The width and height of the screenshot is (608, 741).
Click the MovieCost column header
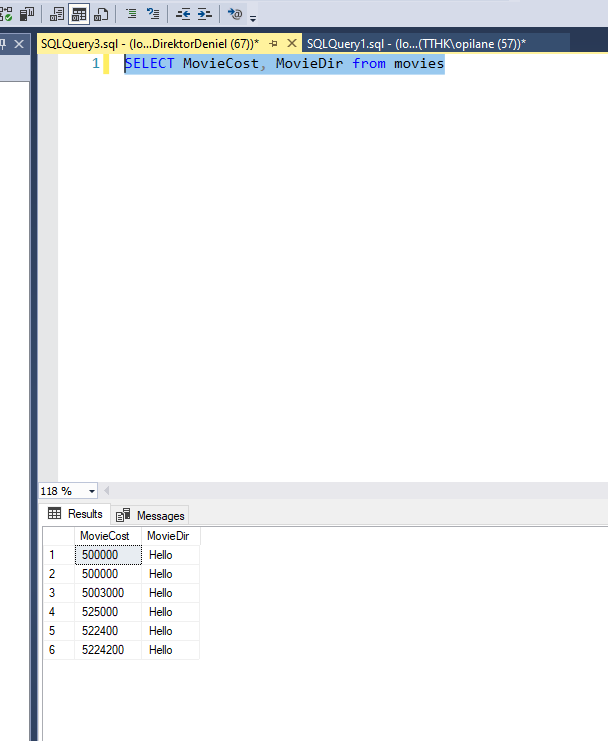click(105, 536)
